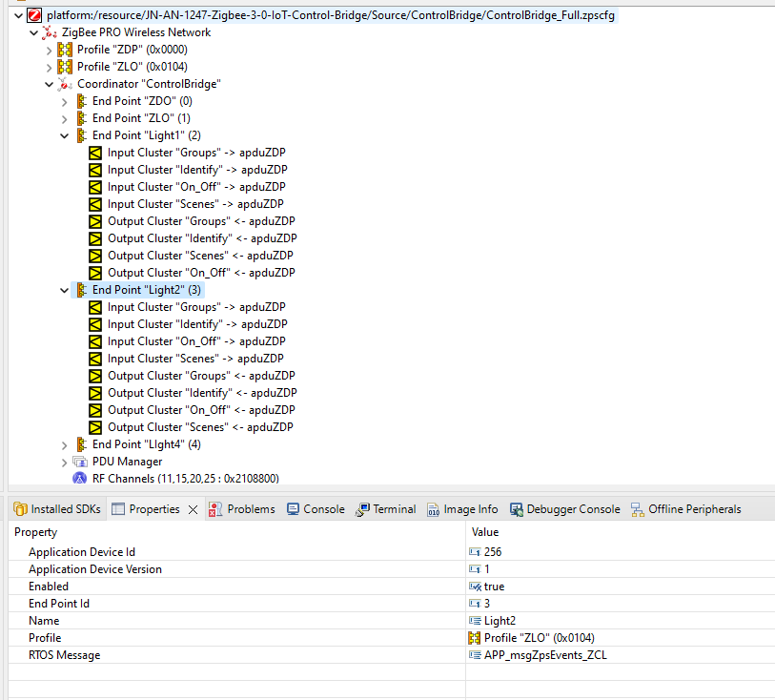The image size is (775, 700).
Task: Click the End Point "Light1" (2) icon
Action: point(82,135)
